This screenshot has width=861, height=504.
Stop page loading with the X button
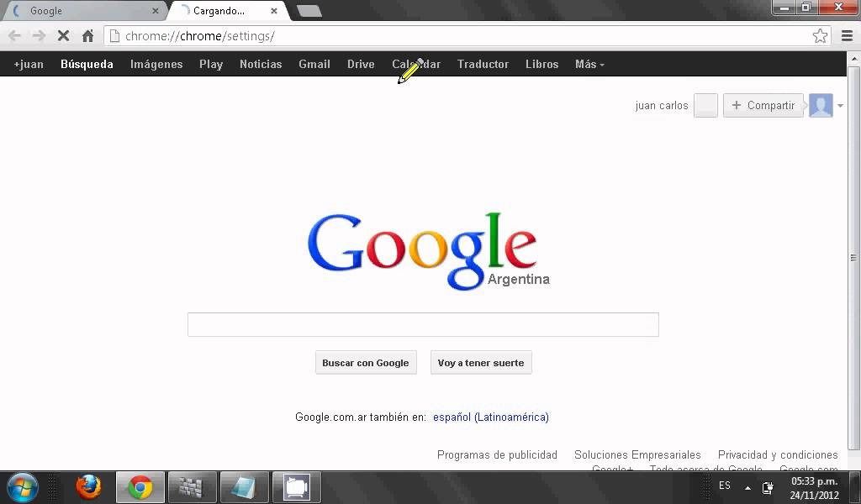coord(63,36)
